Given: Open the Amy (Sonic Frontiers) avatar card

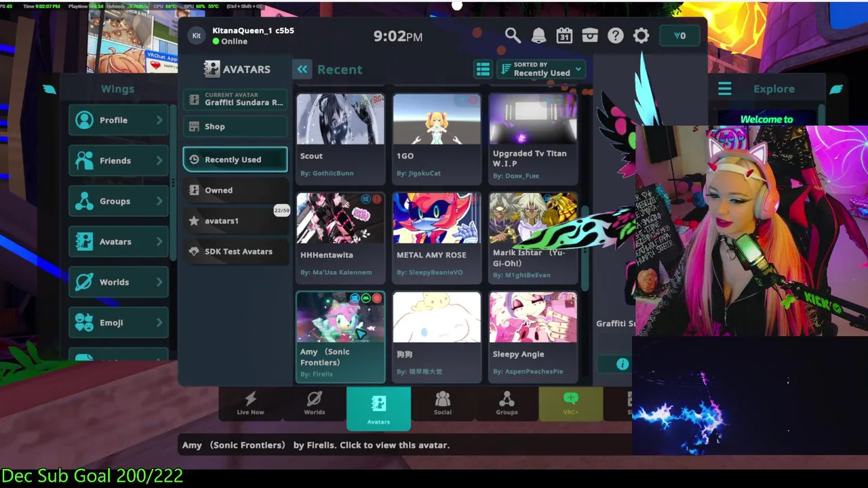Looking at the screenshot, I should tap(340, 337).
